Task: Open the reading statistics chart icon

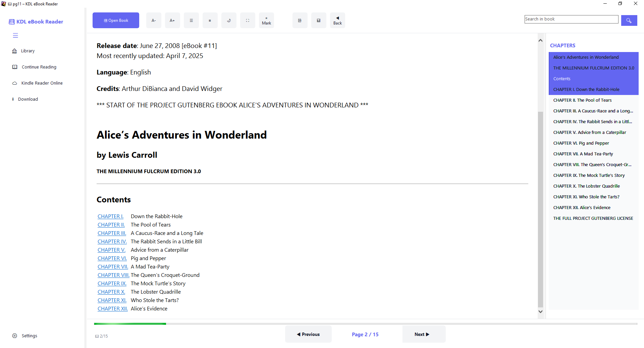Action: click(319, 20)
